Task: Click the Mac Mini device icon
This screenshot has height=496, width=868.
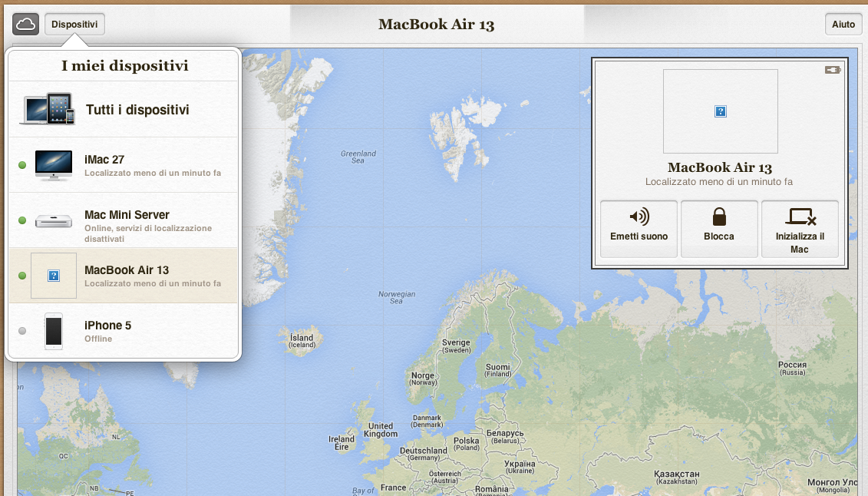Action: 54,221
